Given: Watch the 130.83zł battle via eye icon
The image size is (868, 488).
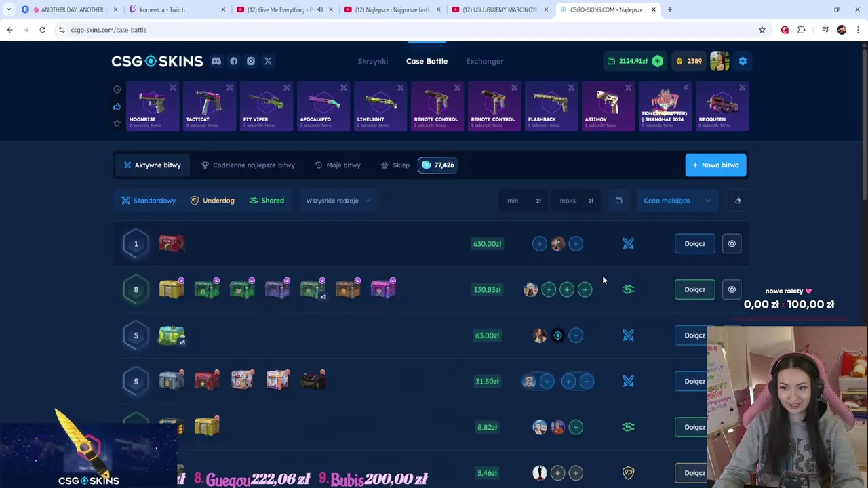Looking at the screenshot, I should click(732, 289).
